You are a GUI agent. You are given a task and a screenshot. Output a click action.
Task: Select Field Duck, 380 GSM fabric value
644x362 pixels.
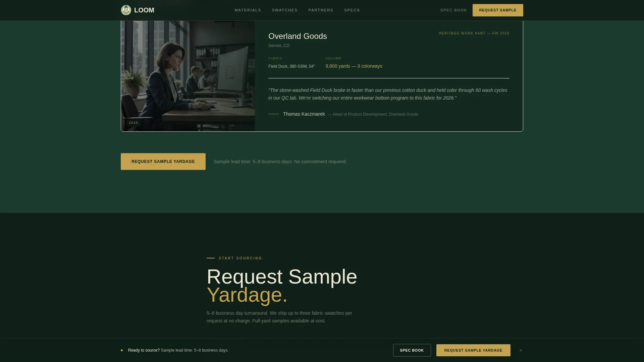(x=291, y=66)
